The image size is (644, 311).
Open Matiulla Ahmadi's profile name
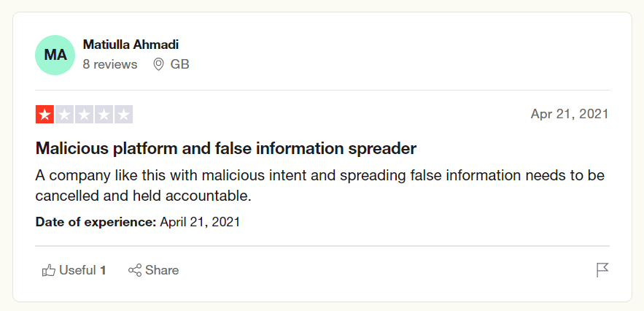click(x=131, y=45)
